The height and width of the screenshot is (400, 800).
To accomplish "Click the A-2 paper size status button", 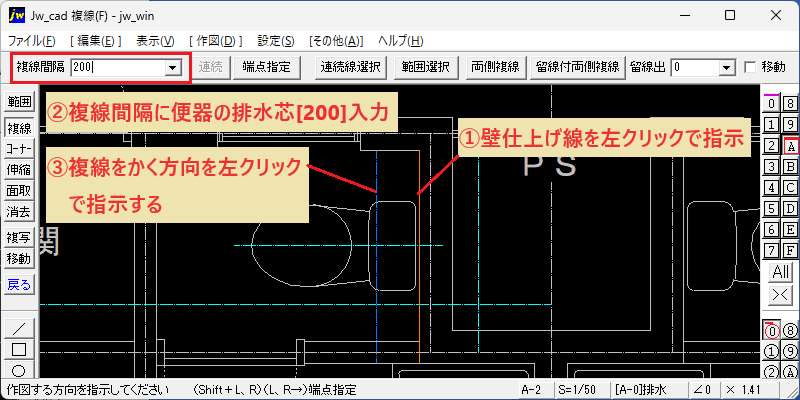I will [534, 389].
